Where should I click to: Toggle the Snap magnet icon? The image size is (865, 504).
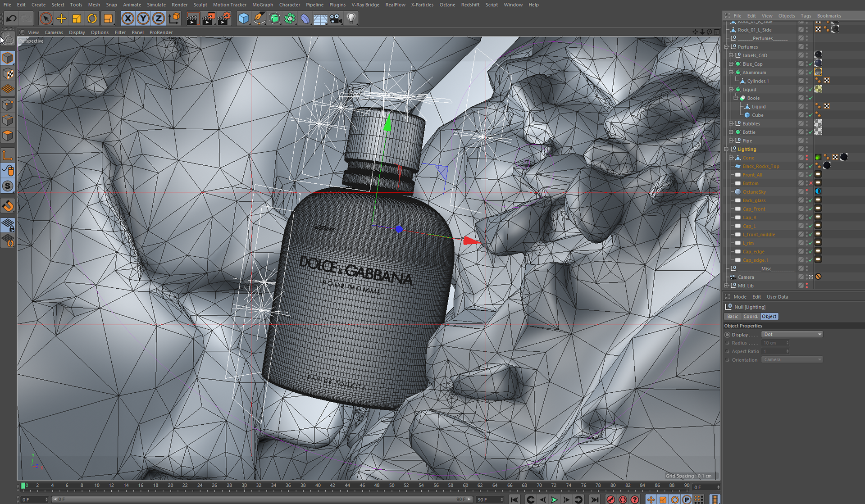[x=8, y=206]
